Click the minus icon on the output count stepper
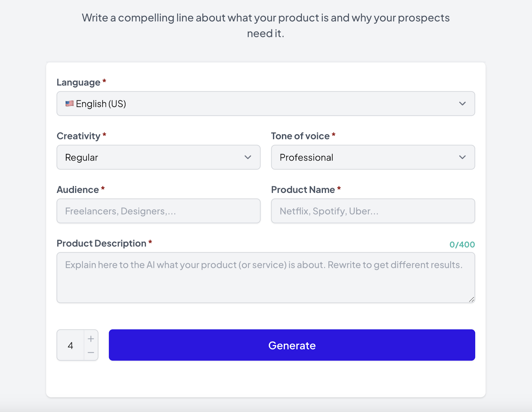The image size is (532, 412). (90, 352)
